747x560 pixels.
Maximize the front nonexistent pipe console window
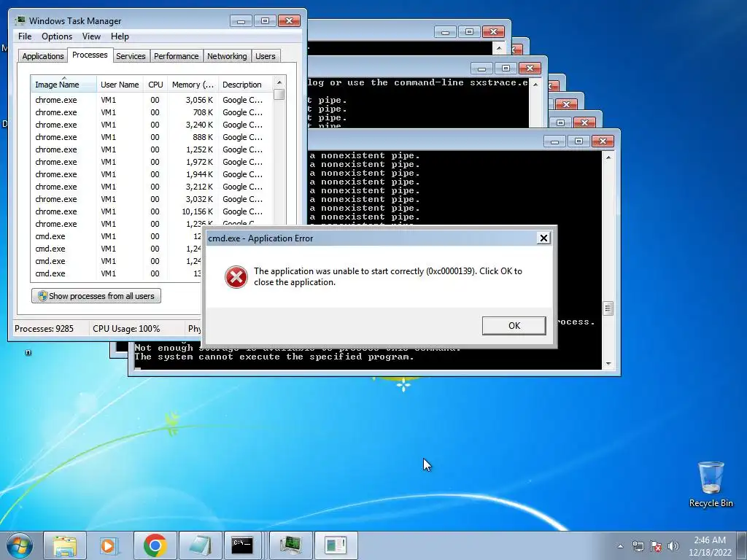click(x=578, y=141)
